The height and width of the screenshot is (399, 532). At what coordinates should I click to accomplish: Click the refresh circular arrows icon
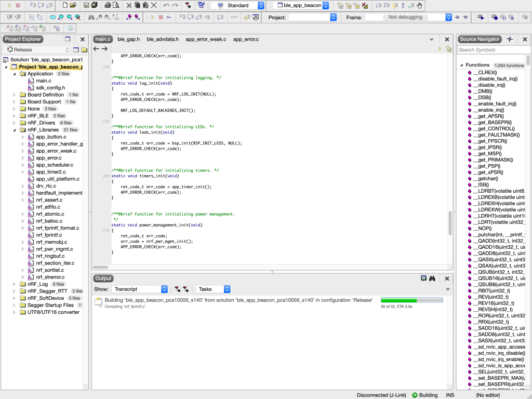70,28
